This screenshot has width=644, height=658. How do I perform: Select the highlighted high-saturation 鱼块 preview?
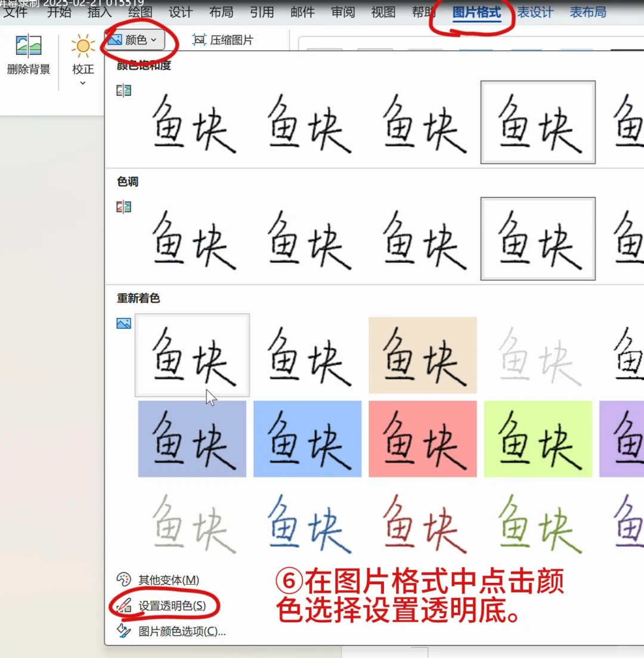click(537, 122)
